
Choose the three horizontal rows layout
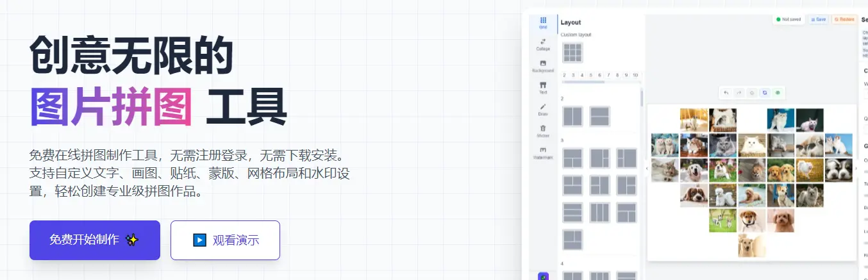[572, 212]
